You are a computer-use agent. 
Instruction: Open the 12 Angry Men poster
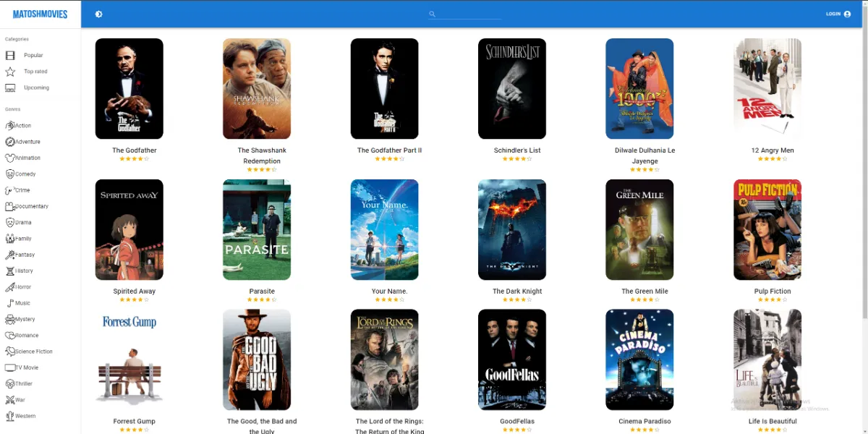pyautogui.click(x=767, y=88)
